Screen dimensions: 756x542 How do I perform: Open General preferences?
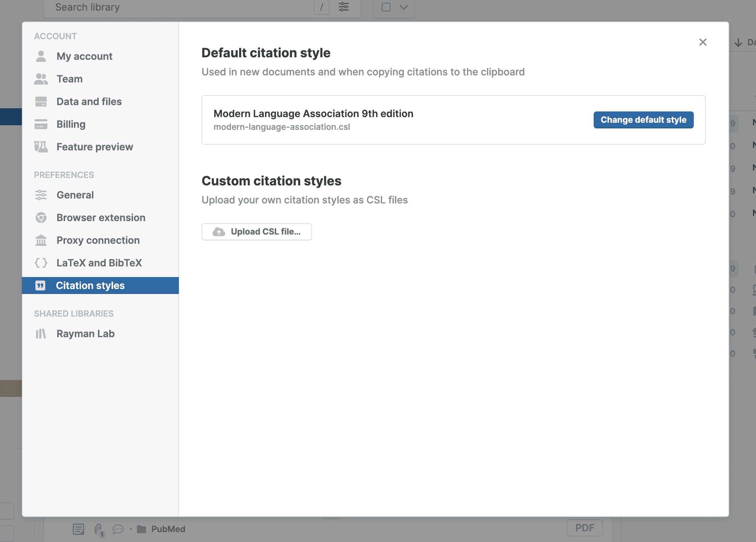point(75,195)
